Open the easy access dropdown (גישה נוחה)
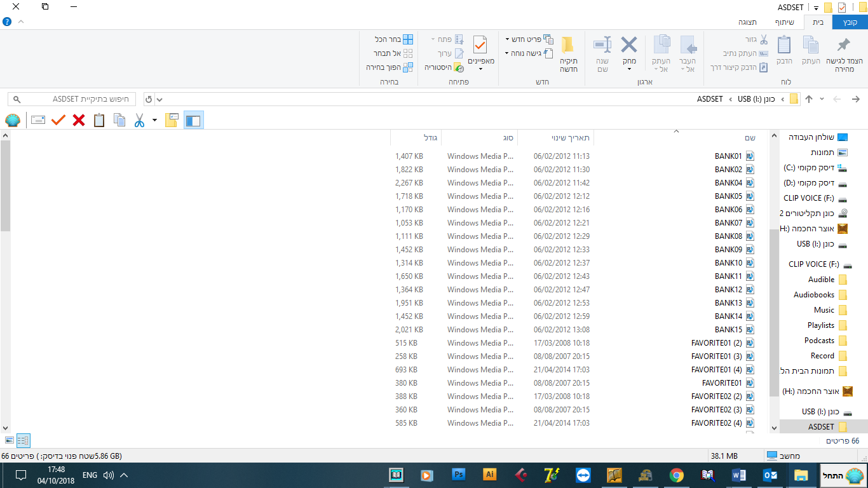Viewport: 868px width, 488px height. 529,53
